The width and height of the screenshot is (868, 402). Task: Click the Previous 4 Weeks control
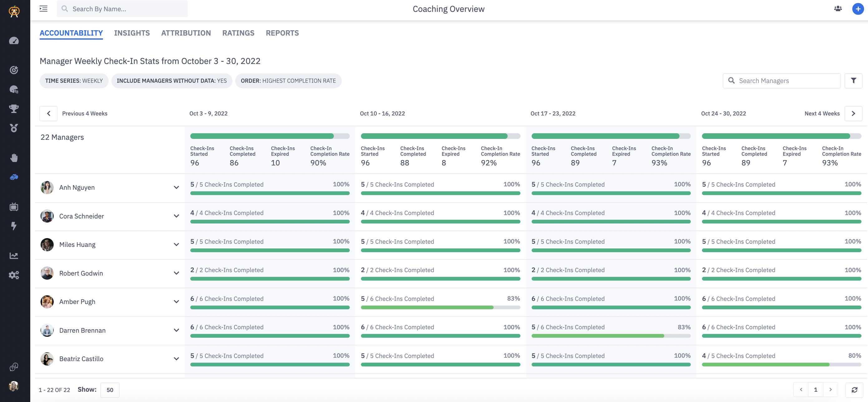[x=48, y=113]
